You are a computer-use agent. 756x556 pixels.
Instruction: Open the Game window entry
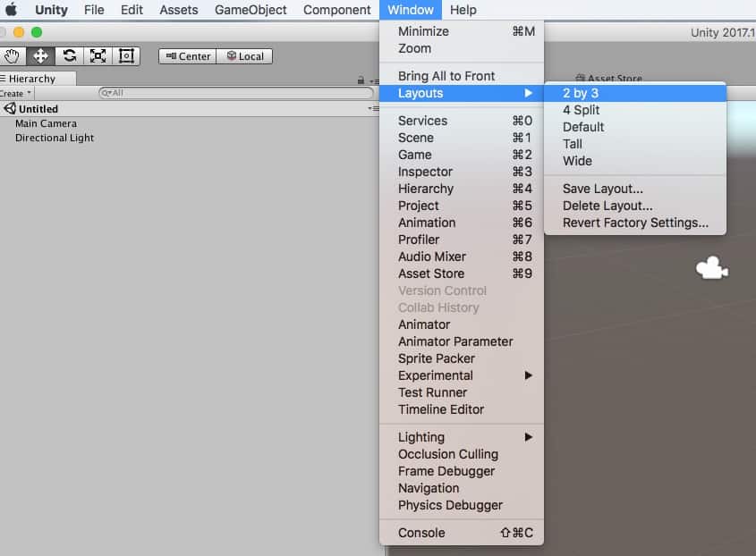coord(462,155)
